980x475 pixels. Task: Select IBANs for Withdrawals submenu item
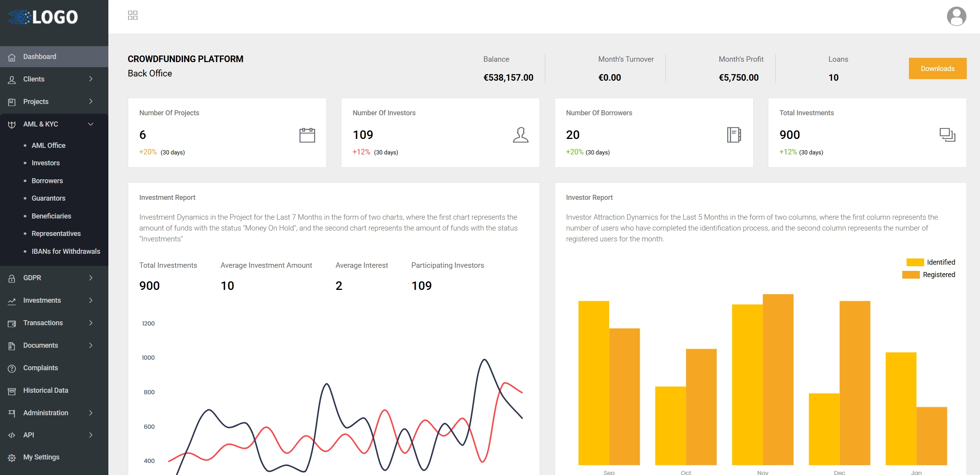pyautogui.click(x=66, y=251)
